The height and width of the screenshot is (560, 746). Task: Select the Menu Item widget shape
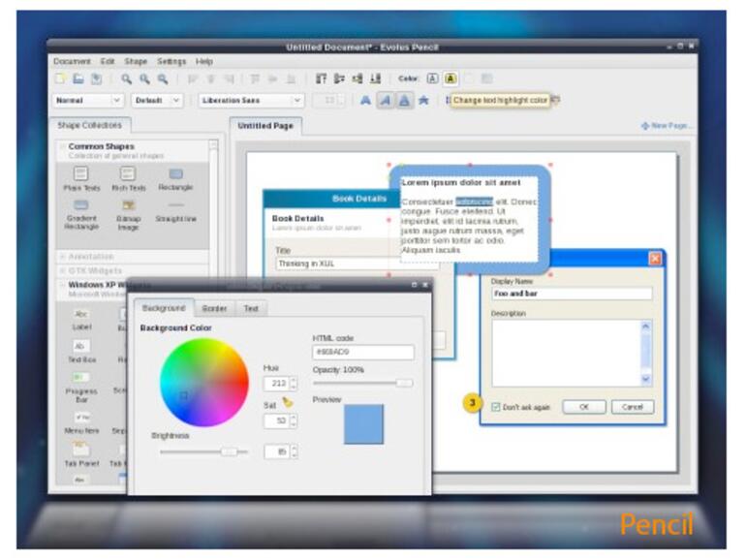point(81,423)
